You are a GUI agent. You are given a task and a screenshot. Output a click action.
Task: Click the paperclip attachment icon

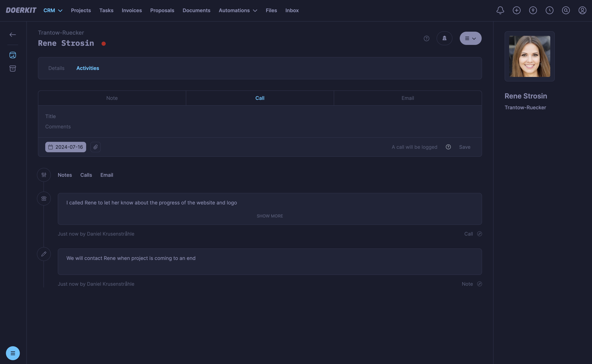(x=95, y=147)
